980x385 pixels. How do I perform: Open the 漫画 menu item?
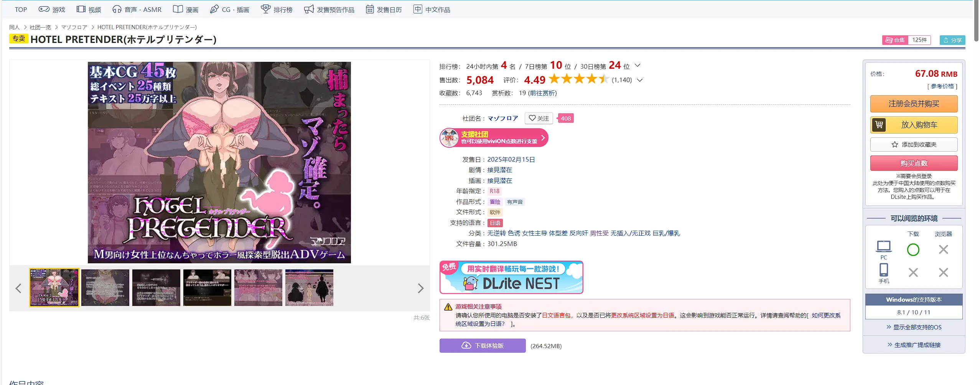(x=186, y=10)
